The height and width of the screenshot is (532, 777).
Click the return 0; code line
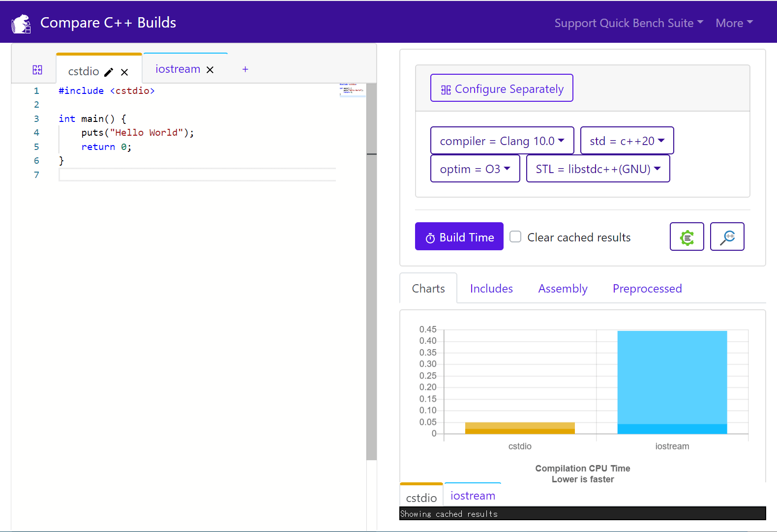pos(106,147)
